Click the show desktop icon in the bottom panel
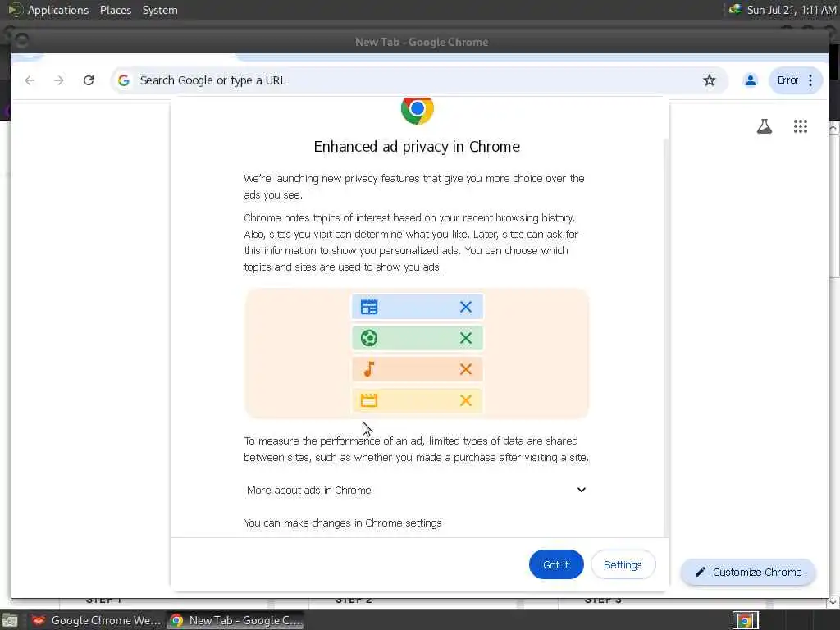 click(x=10, y=621)
